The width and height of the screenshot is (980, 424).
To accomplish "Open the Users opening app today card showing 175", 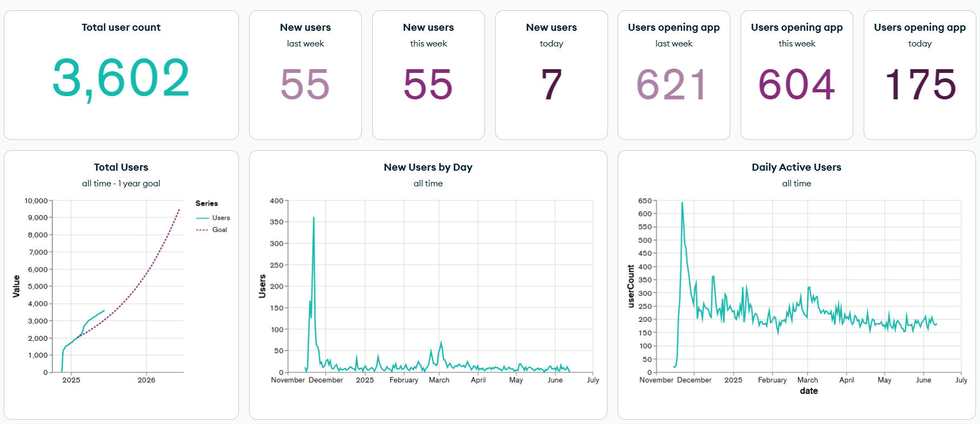I will coord(919,75).
